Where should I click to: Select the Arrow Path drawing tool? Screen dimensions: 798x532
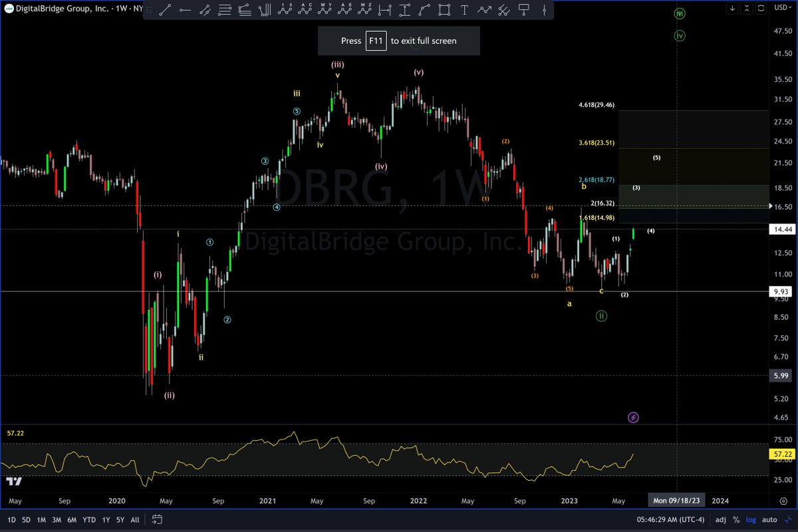[484, 9]
